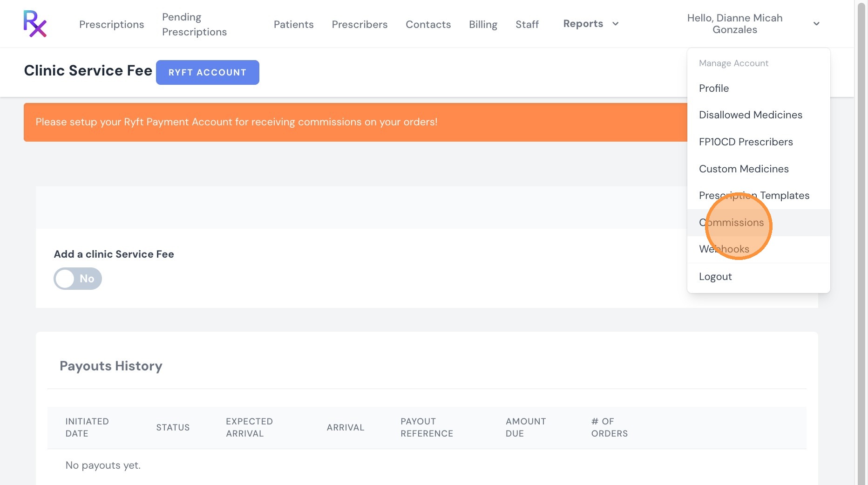Collapse the user account menu chevron

816,24
